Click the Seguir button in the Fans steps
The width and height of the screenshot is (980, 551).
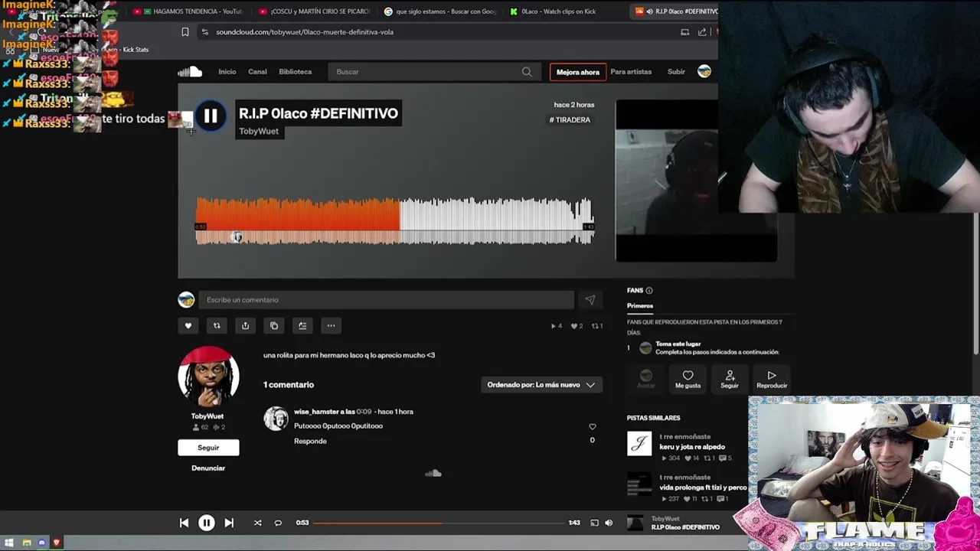tap(730, 379)
